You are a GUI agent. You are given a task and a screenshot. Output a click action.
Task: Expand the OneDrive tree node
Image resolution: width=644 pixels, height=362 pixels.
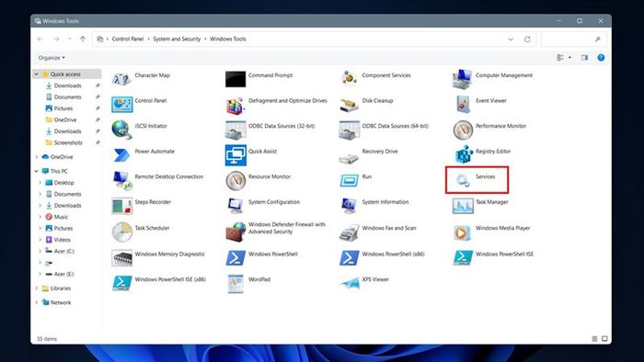point(37,157)
